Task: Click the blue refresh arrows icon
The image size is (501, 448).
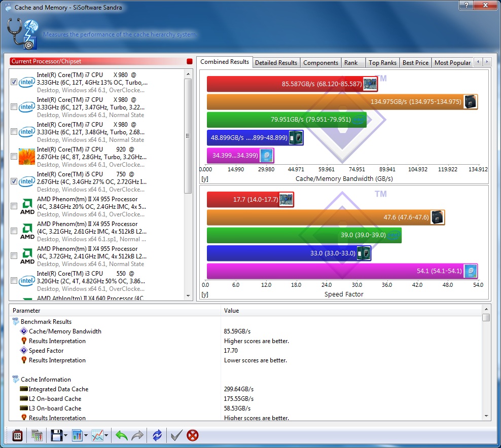Action: click(x=157, y=435)
